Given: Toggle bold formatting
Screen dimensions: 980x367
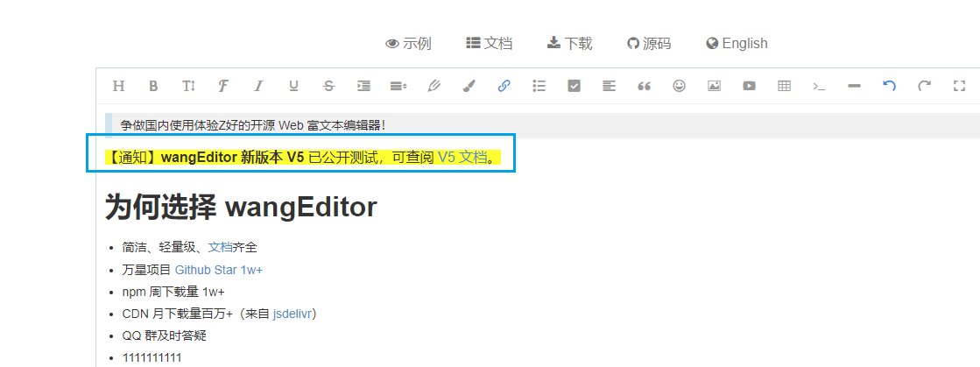Looking at the screenshot, I should coord(153,87).
